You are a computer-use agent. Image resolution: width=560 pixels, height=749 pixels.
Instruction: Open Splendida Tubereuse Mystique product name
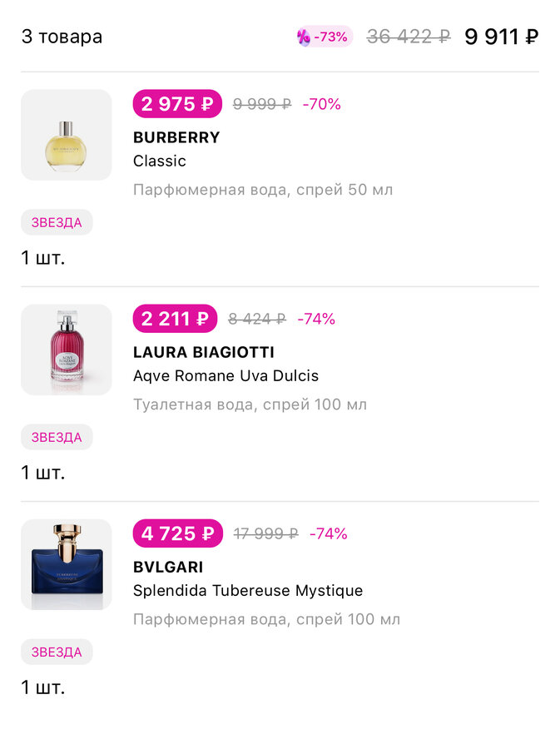(248, 590)
